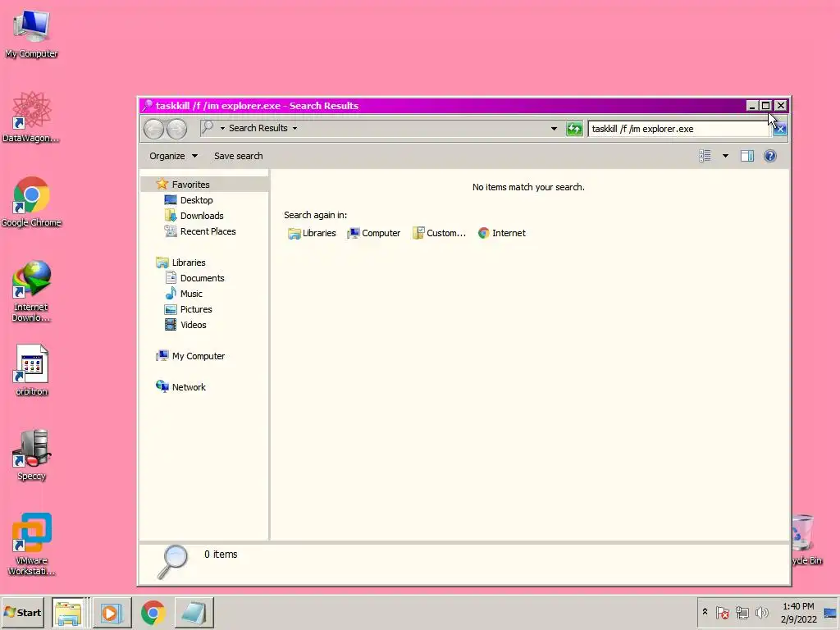This screenshot has height=630, width=840.
Task: Select the Recycle Bin desktop icon
Action: tap(806, 540)
